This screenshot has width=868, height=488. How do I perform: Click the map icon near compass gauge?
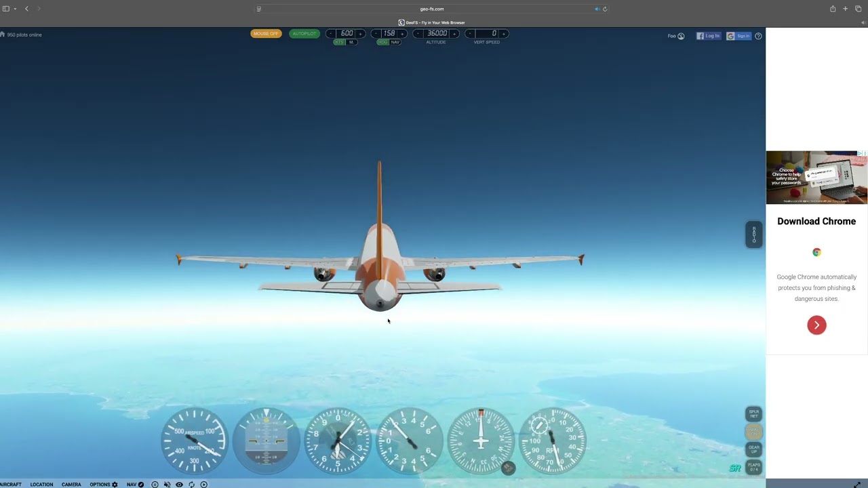(508, 468)
